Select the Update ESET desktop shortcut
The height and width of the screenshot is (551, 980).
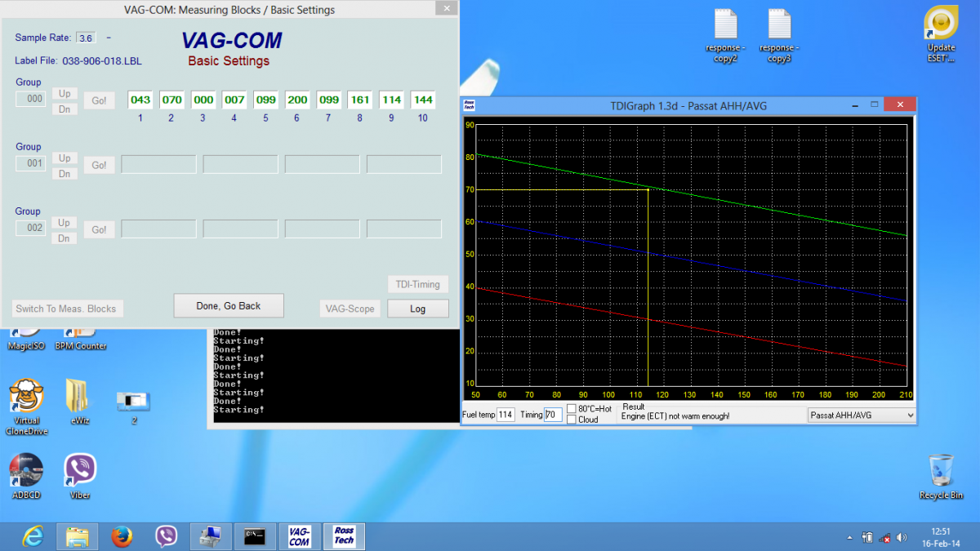tap(941, 35)
